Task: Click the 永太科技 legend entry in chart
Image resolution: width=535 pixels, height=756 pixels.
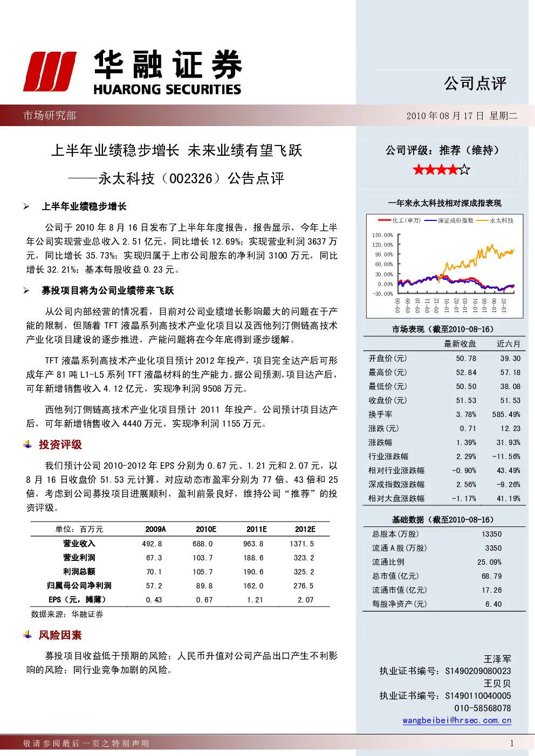Action: [x=495, y=220]
